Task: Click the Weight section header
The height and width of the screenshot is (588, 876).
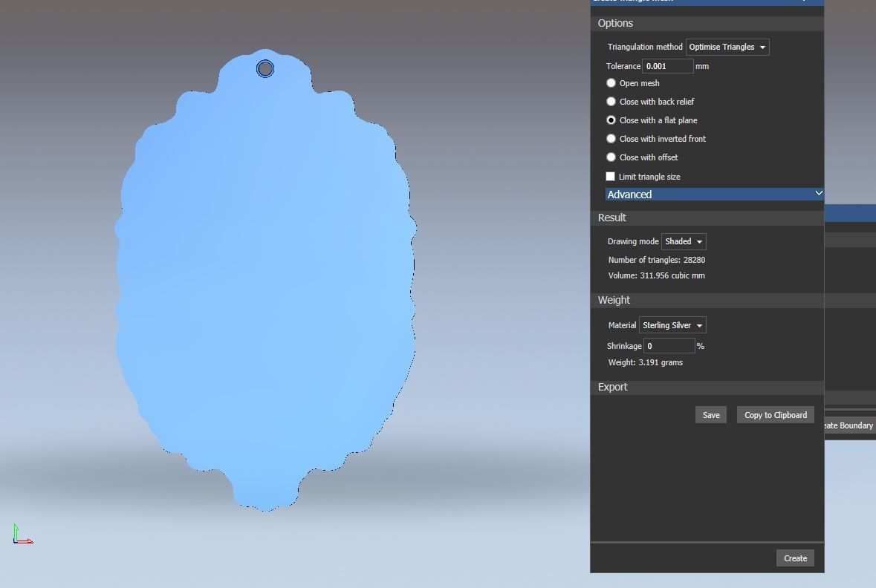Action: 707,301
